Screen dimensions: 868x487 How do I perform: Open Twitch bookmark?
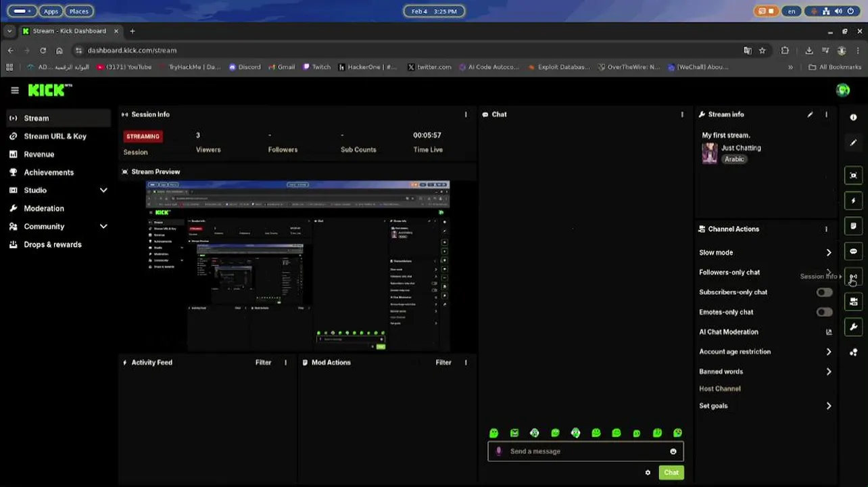pos(316,67)
